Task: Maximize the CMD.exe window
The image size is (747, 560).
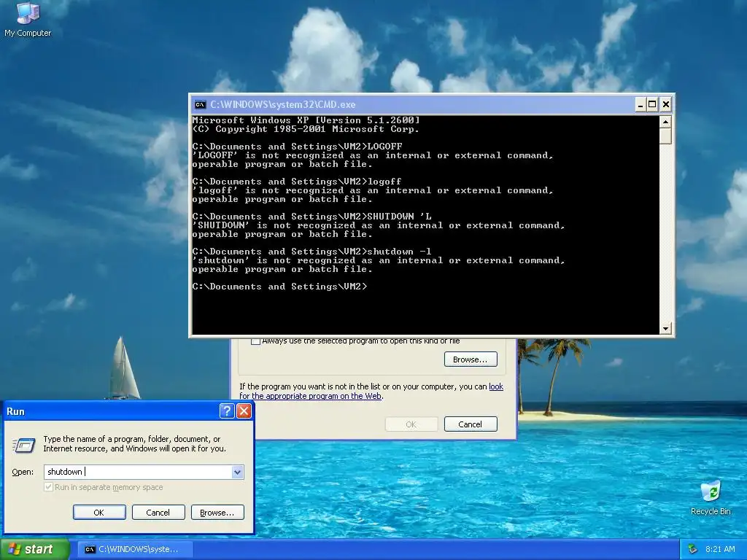Action: pos(653,105)
